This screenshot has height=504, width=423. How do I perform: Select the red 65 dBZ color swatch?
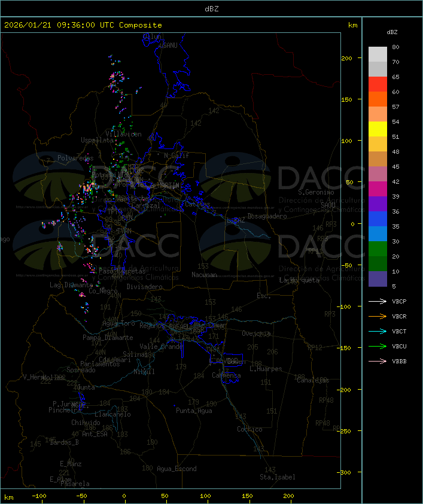378,84
